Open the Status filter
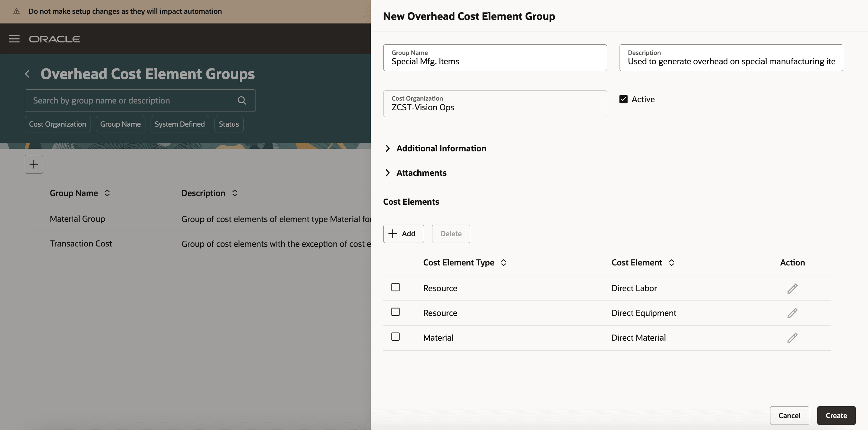The image size is (868, 430). point(229,124)
